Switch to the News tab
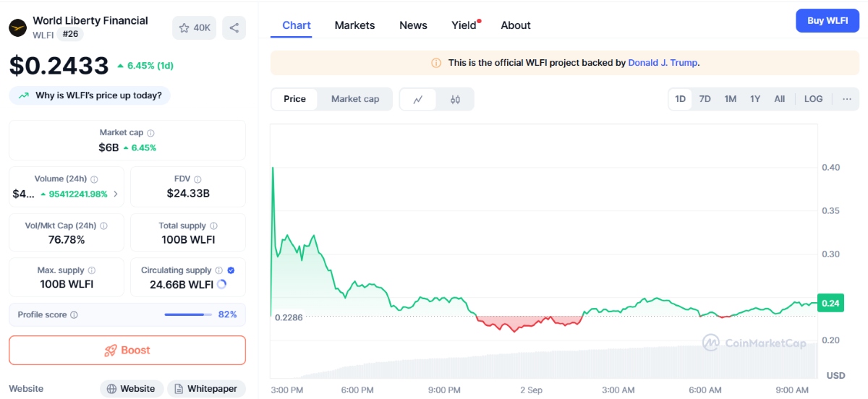This screenshot has width=868, height=399. [x=413, y=25]
